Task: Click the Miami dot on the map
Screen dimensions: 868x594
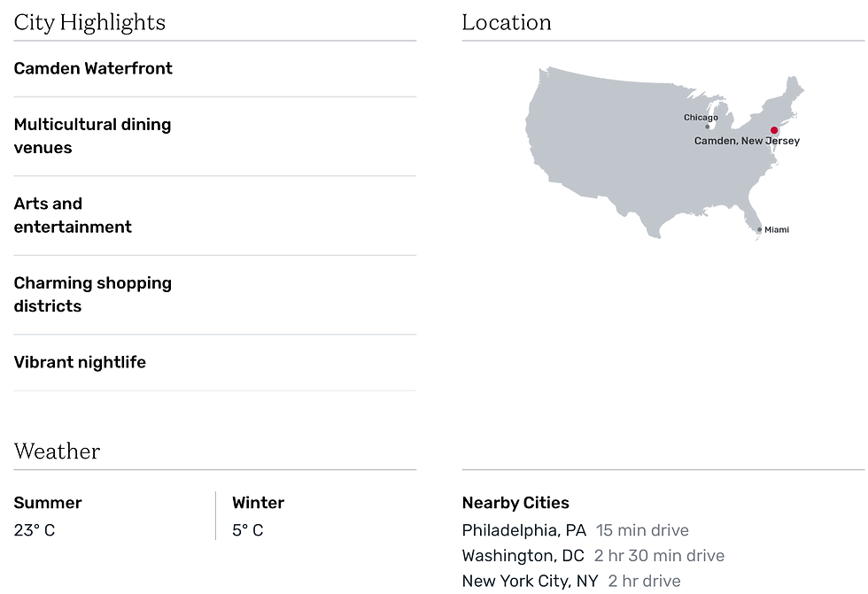Action: click(760, 229)
